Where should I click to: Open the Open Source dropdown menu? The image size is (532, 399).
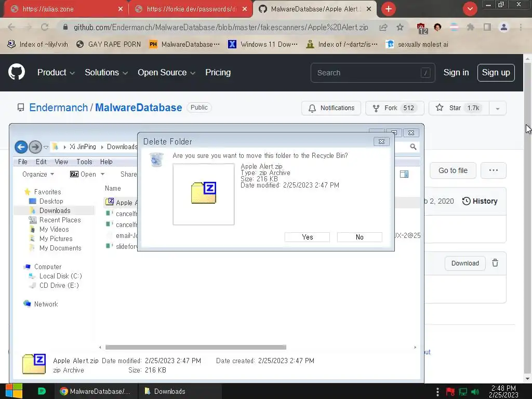[166, 72]
